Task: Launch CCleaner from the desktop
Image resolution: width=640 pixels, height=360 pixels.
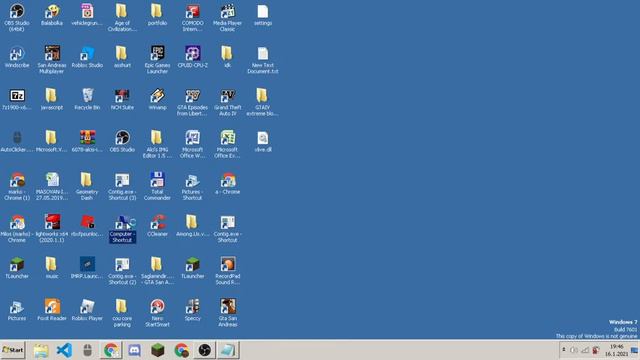Action: (157, 226)
